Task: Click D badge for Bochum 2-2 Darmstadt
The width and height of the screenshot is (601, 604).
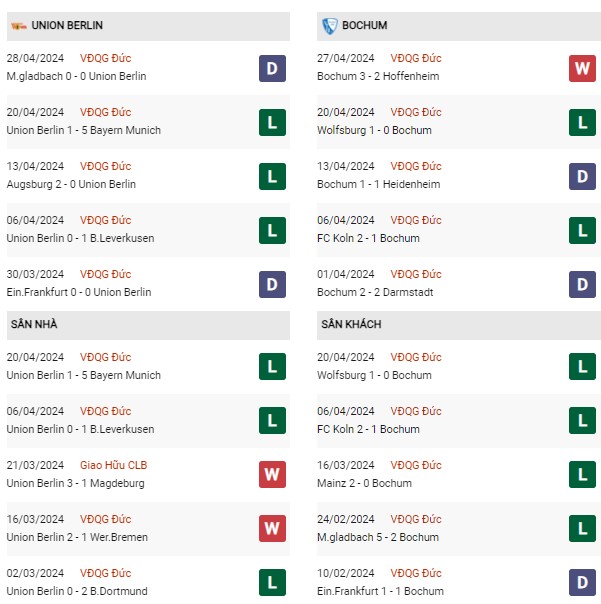Action: 582,284
